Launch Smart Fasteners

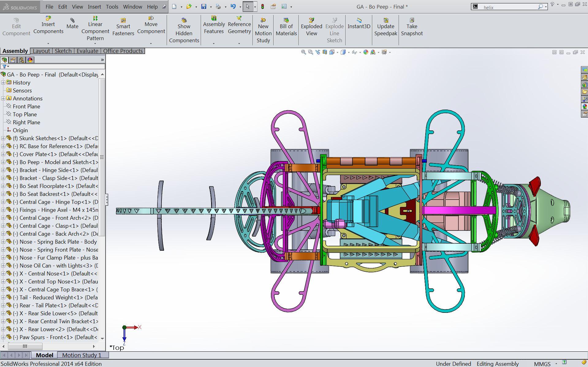click(123, 27)
